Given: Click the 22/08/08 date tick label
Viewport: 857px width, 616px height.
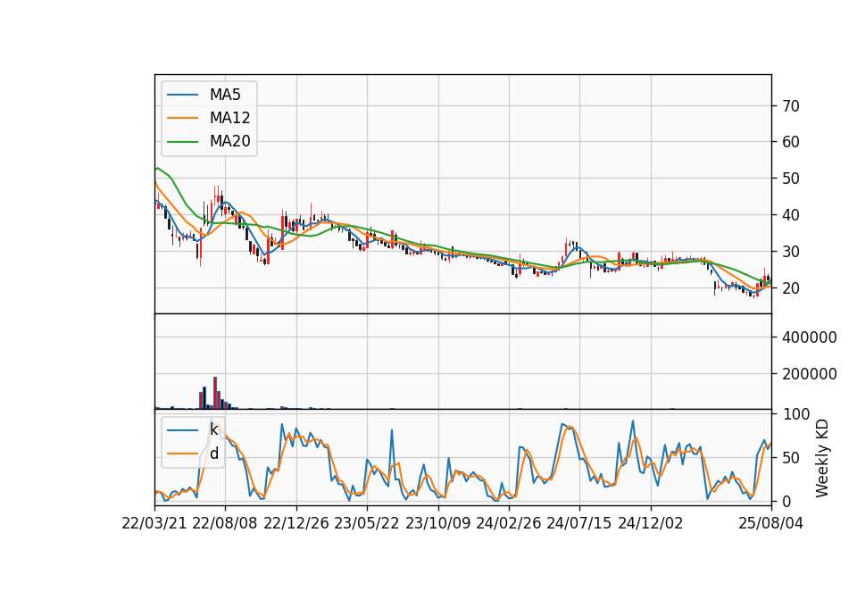Looking at the screenshot, I should tap(225, 524).
